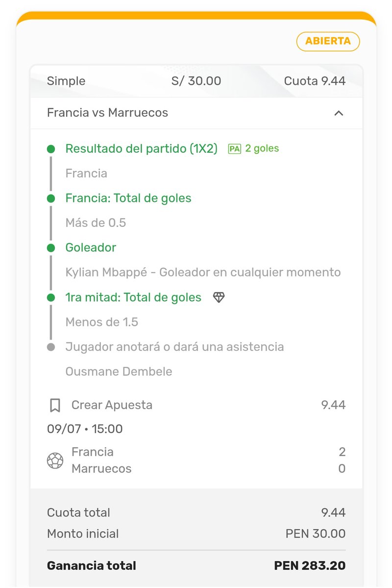Tap the grey dot for Jugador anotará
392x588 pixels.
51,347
